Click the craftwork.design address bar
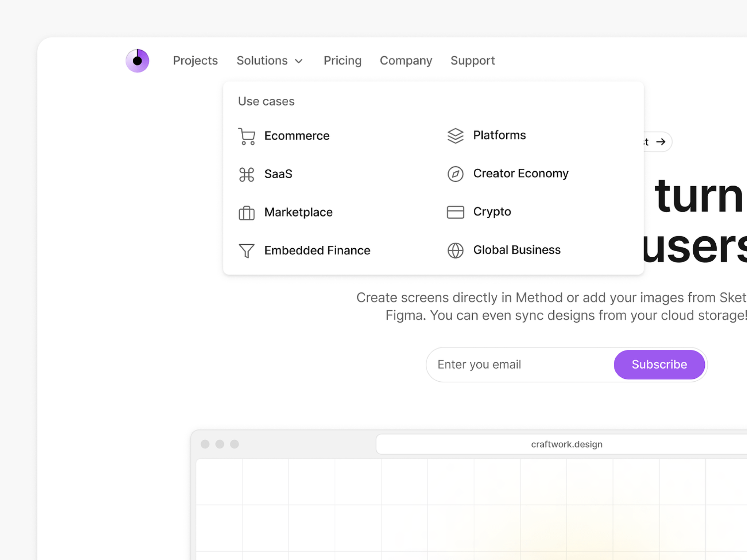Image resolution: width=747 pixels, height=560 pixels. [566, 444]
